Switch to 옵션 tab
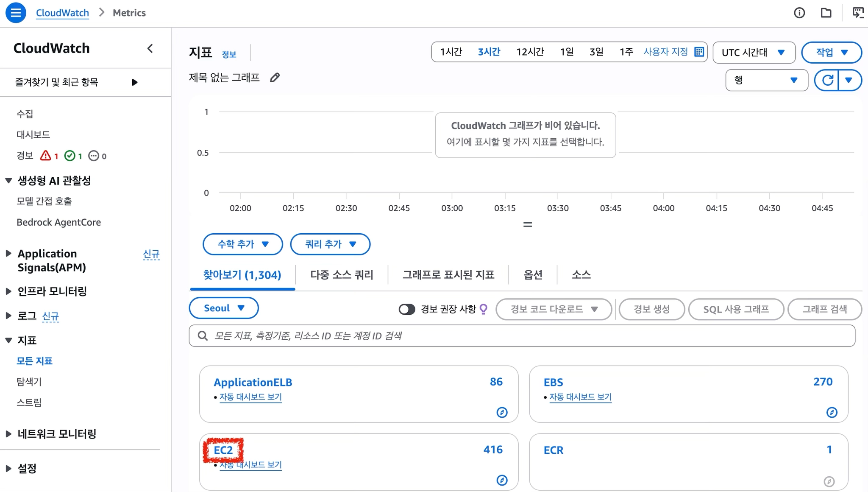 tap(533, 275)
